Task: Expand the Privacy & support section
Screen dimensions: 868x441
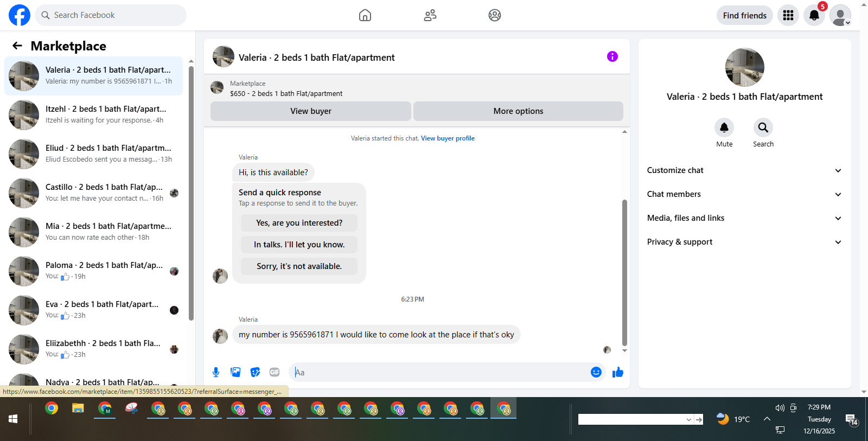Action: click(744, 242)
